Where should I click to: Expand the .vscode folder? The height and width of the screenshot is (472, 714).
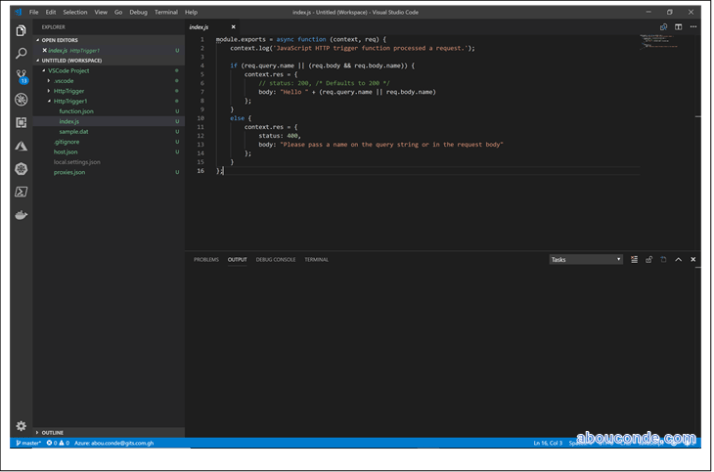pos(63,81)
